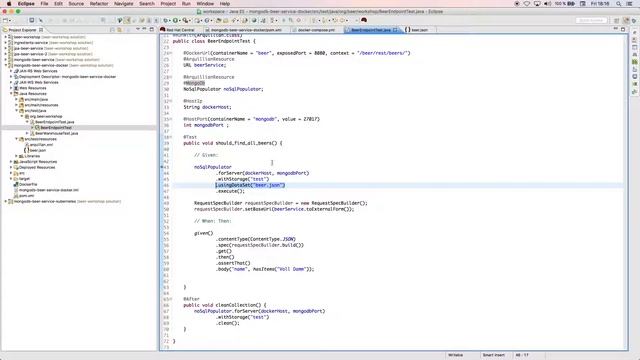
Task: Click the volume icon in menu bar
Action: point(547,4)
